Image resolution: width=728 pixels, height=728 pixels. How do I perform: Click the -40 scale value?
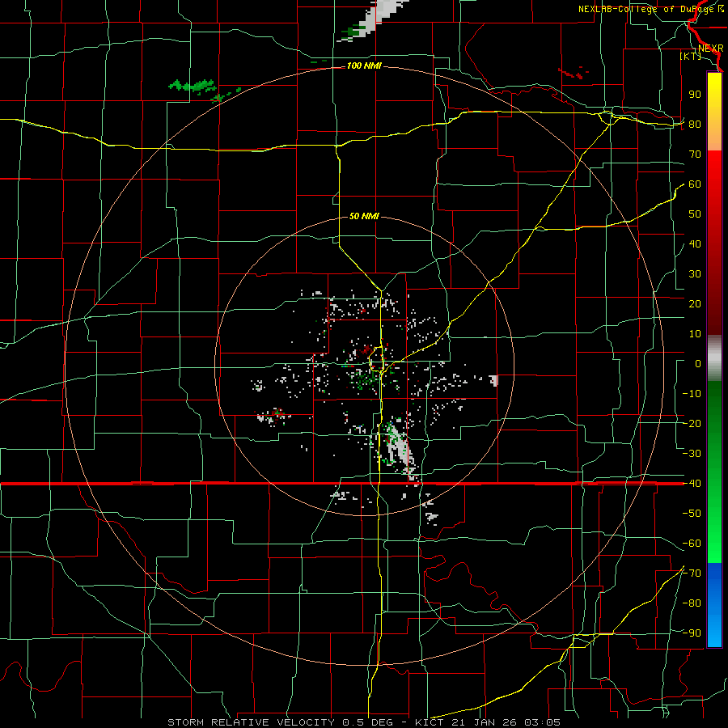[x=692, y=484]
